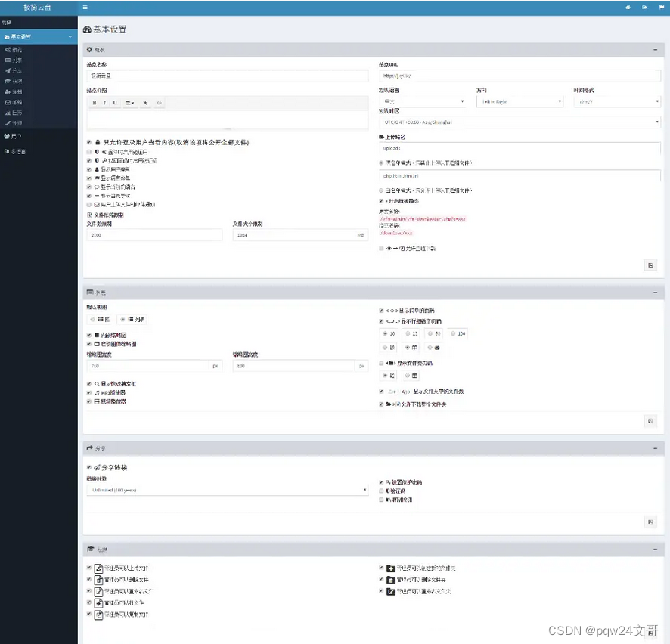Toggle the upload email notification checkbox
This screenshot has height=644, width=670.
(89, 205)
